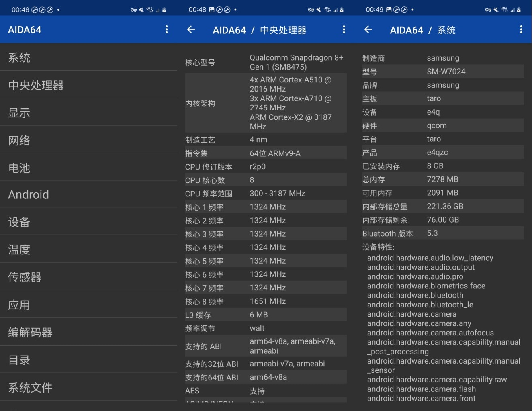Select android.hardware.camera.flash feature line
Image resolution: width=532 pixels, height=411 pixels.
click(422, 389)
